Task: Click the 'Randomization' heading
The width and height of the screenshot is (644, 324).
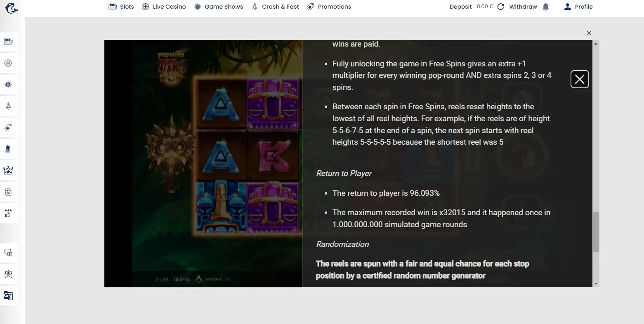Action: coord(342,244)
